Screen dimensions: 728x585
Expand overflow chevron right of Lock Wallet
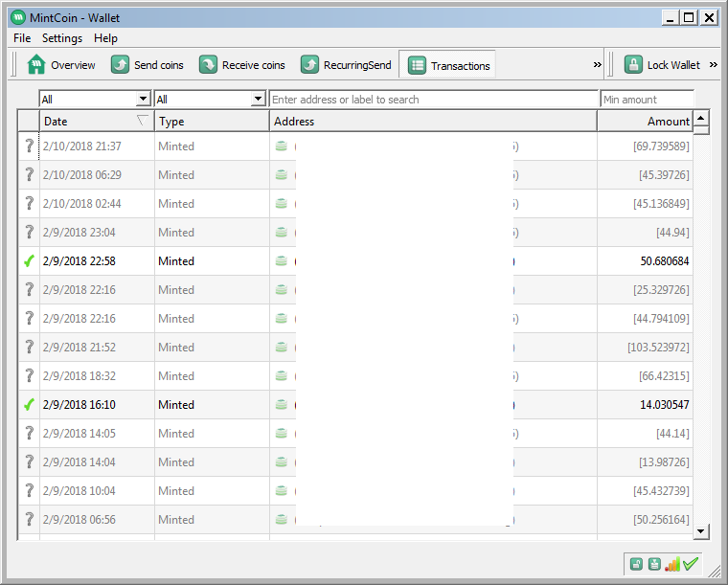713,65
